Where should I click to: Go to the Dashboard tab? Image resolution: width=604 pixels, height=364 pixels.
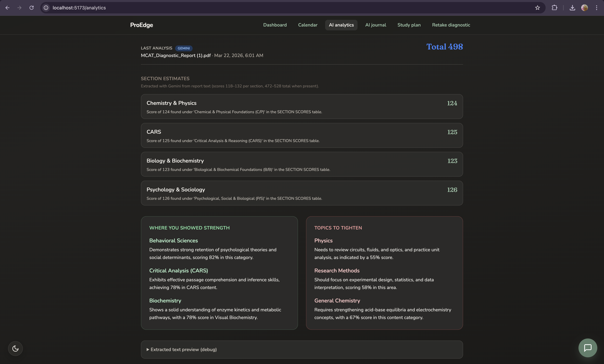[275, 25]
